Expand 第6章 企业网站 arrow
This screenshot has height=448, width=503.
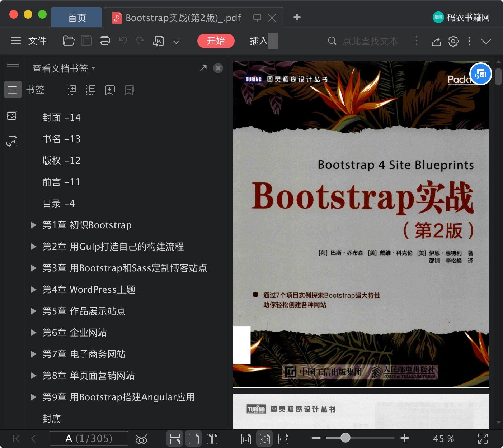click(x=34, y=333)
